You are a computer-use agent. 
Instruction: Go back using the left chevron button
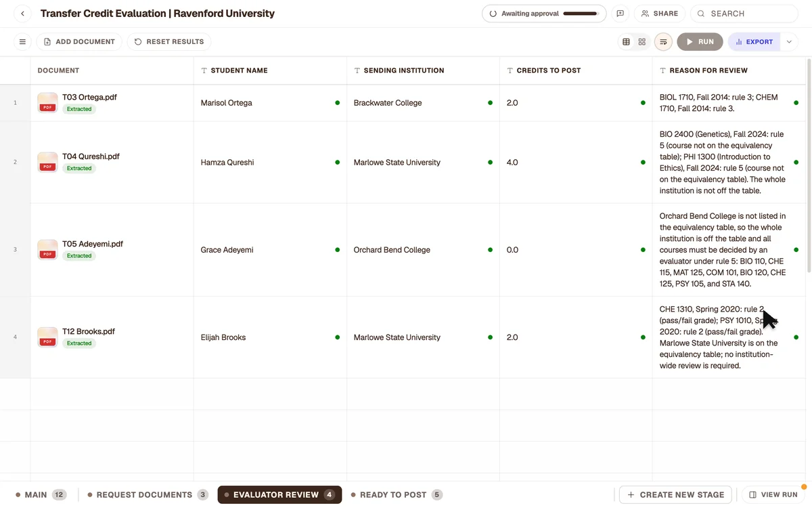tap(22, 14)
